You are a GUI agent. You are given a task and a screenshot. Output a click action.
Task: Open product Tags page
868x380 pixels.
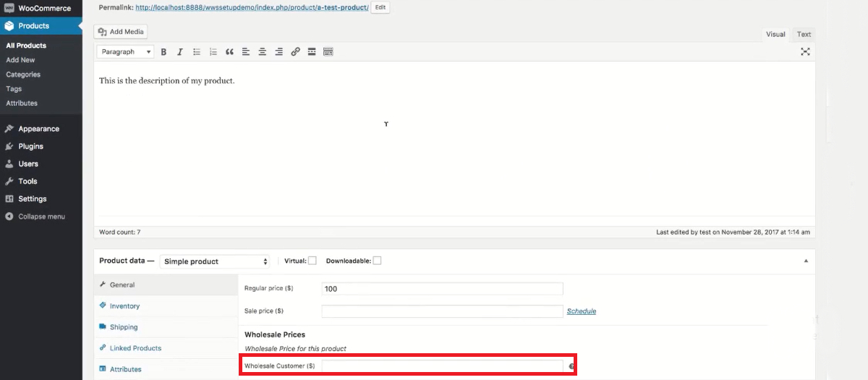tap(14, 89)
